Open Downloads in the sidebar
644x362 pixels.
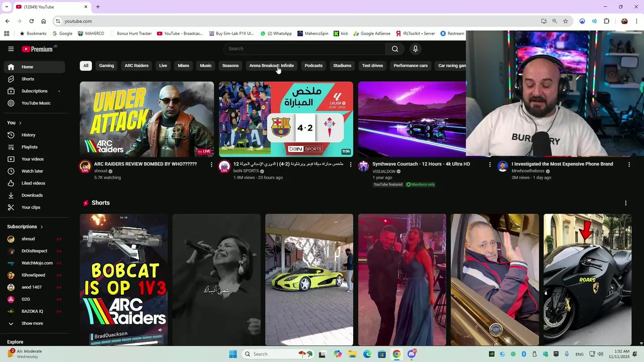[34, 195]
